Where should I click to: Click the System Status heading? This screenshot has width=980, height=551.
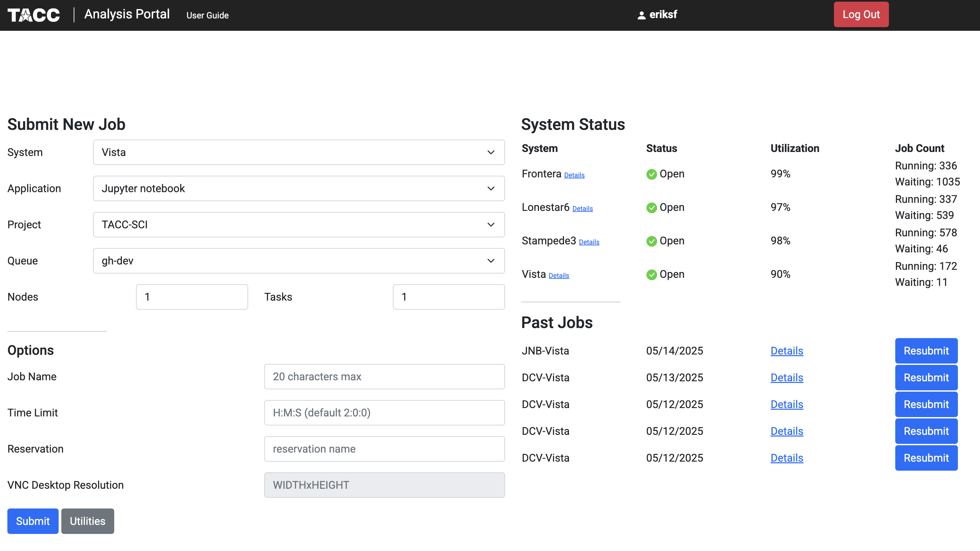573,124
